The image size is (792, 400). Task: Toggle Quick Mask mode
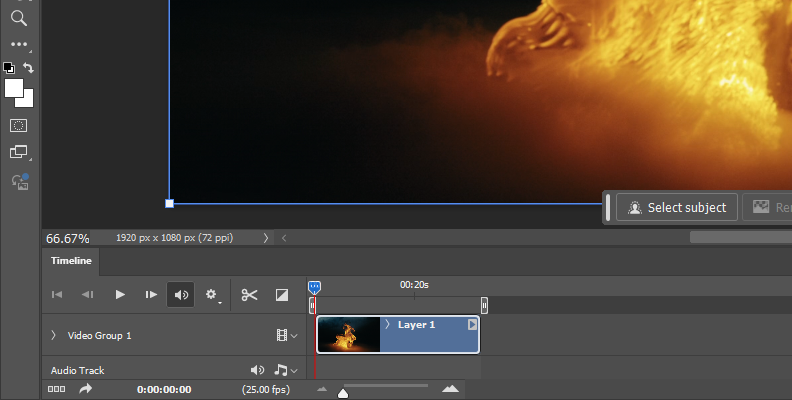[x=18, y=125]
